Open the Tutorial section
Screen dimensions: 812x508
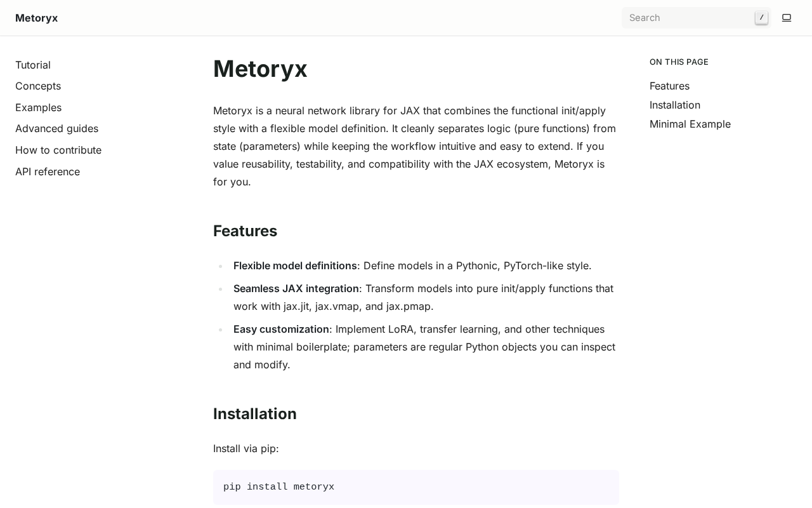33,65
